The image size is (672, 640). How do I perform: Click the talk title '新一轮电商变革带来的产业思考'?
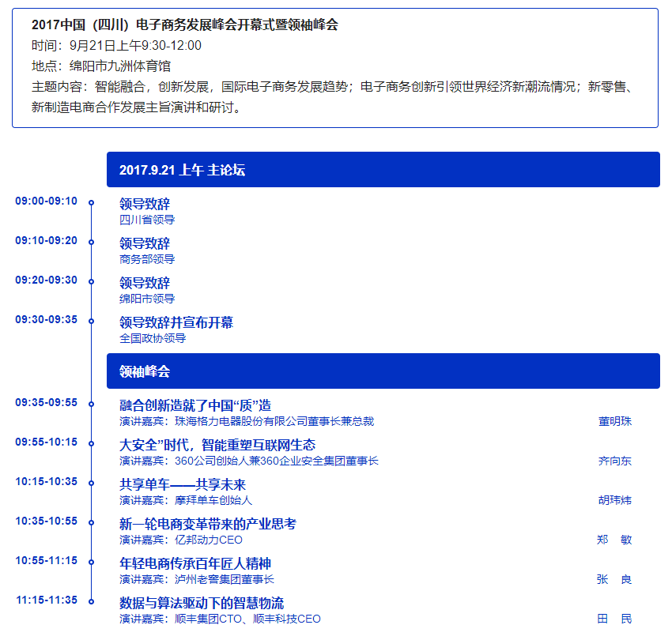pyautogui.click(x=208, y=524)
